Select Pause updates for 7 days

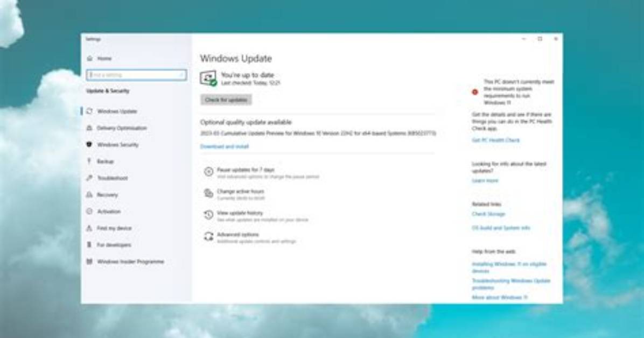tap(246, 170)
